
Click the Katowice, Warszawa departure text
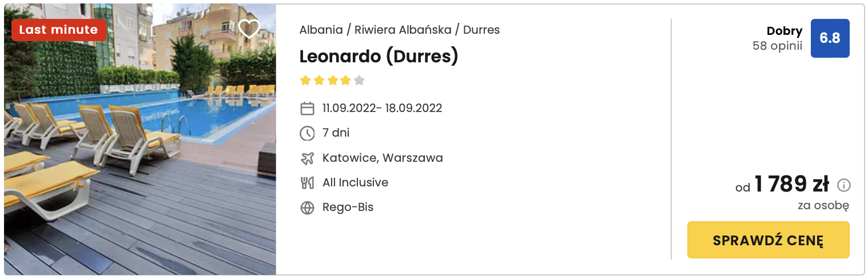(382, 158)
